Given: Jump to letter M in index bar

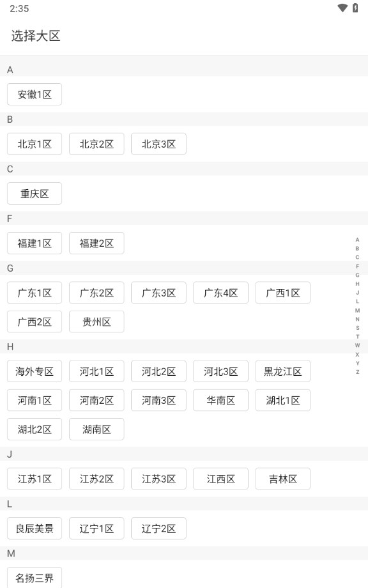Looking at the screenshot, I should tap(358, 310).
